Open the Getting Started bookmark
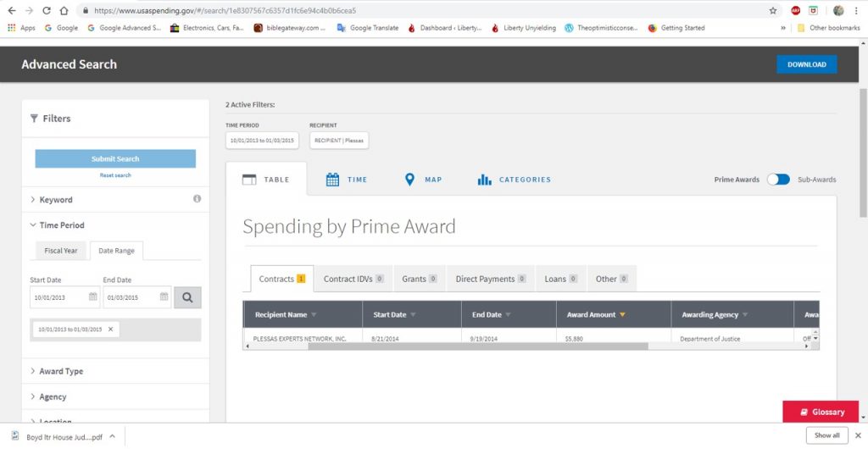Viewport: 868px width, 449px height. [x=676, y=28]
